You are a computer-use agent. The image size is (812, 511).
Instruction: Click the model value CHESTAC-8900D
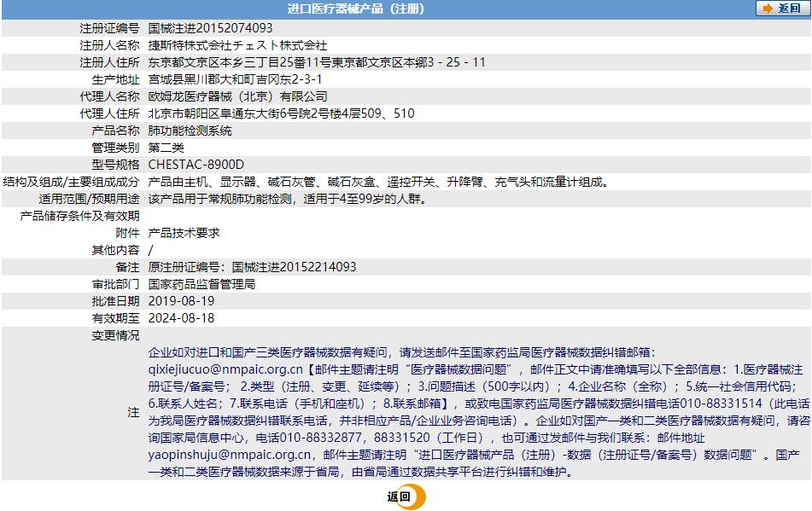(196, 165)
